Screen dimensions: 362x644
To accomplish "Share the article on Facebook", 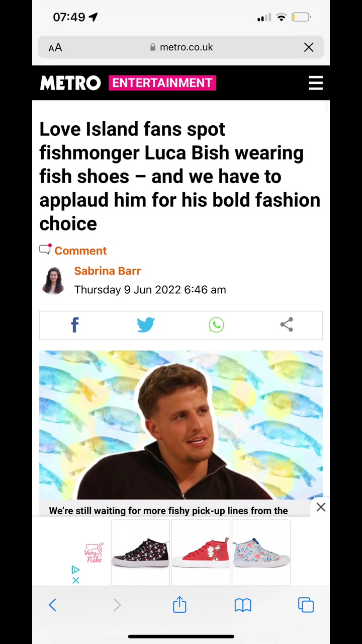I will [75, 325].
